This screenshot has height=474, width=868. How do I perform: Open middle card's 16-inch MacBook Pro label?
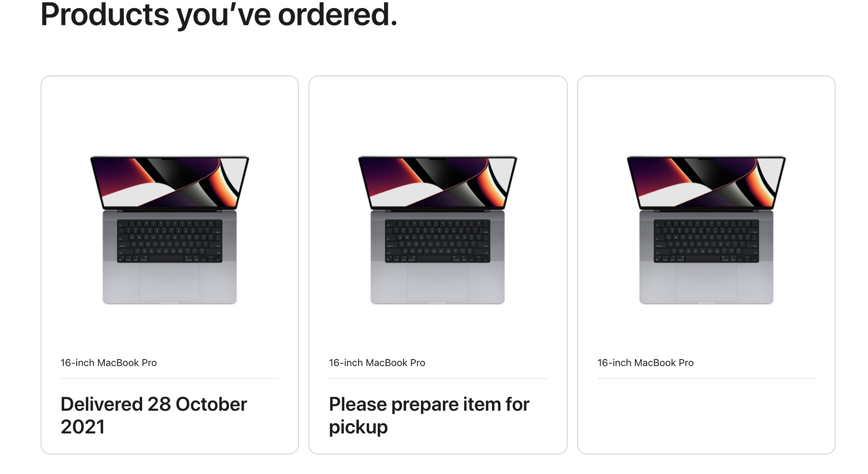377,363
